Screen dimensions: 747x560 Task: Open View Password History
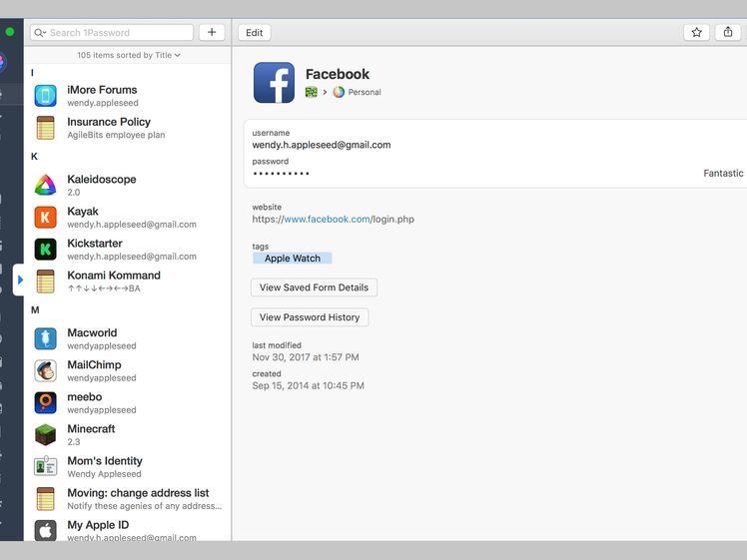310,317
